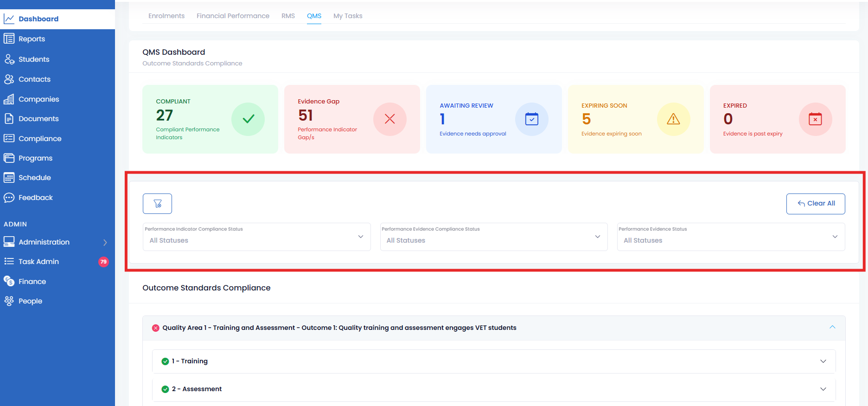868x406 pixels.
Task: Switch to the My Tasks tab
Action: click(348, 16)
